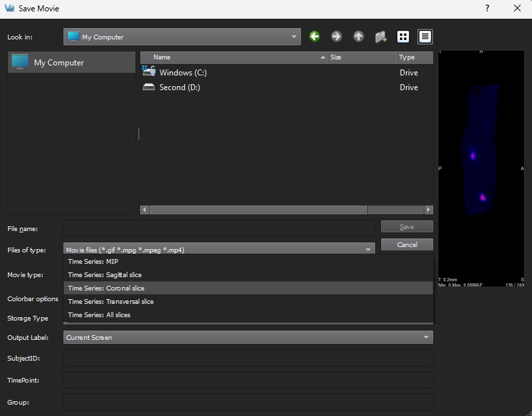Expand the Output Label dropdown

point(248,337)
